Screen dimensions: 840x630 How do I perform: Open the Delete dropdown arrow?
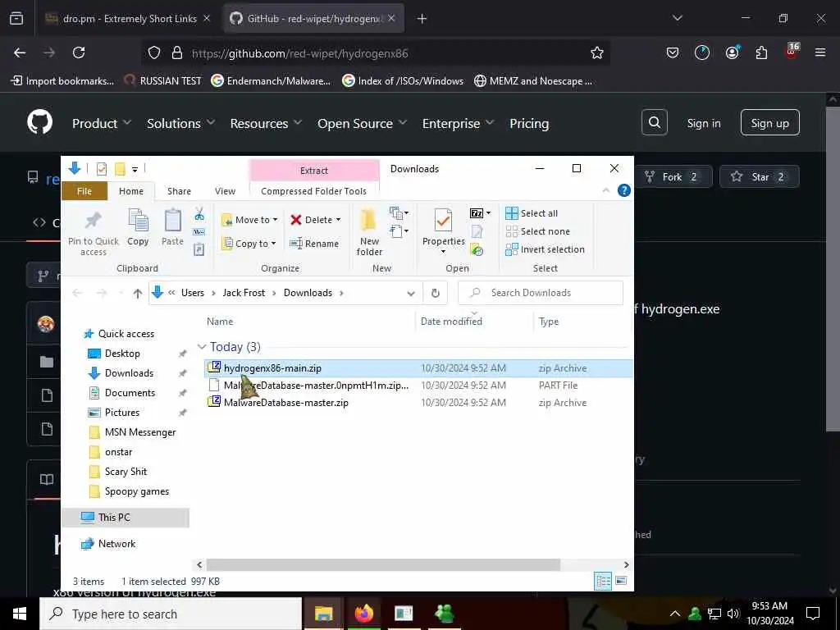[x=338, y=220]
